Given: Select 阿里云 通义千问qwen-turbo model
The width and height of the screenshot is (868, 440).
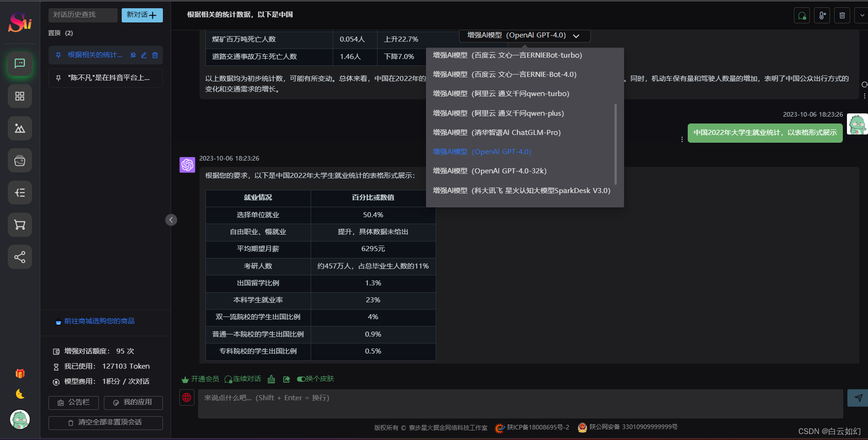Looking at the screenshot, I should pyautogui.click(x=525, y=94).
